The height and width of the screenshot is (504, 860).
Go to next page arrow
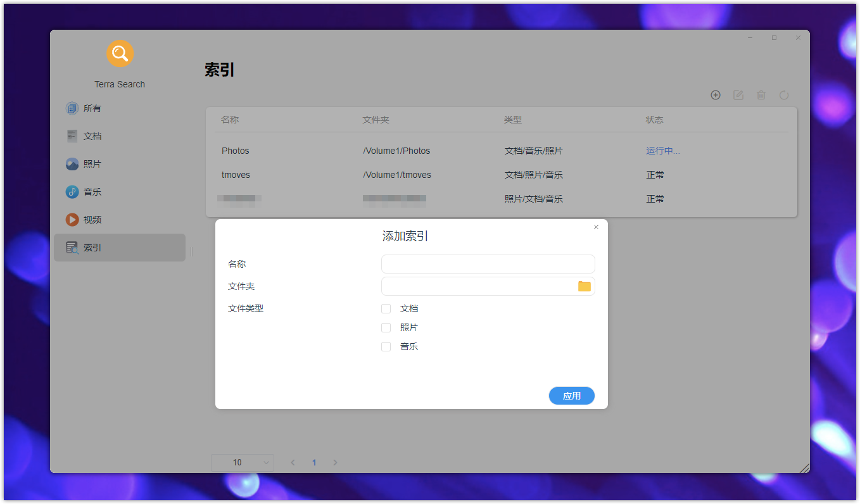(335, 463)
